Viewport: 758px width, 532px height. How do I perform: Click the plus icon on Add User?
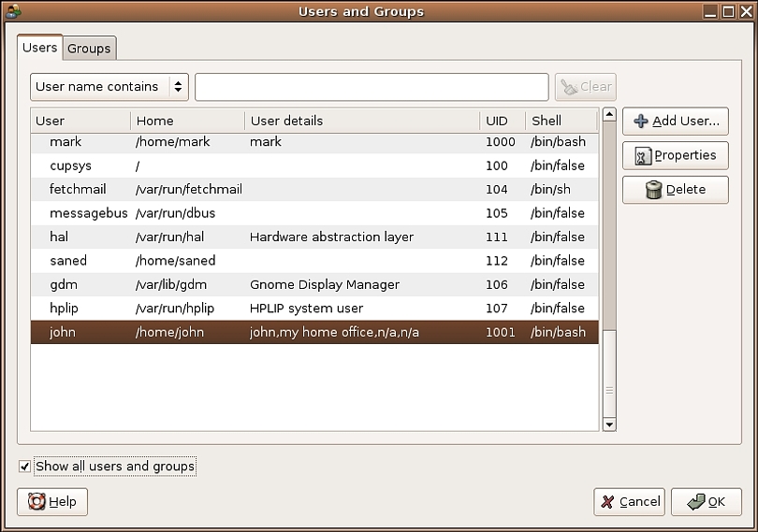[641, 121]
